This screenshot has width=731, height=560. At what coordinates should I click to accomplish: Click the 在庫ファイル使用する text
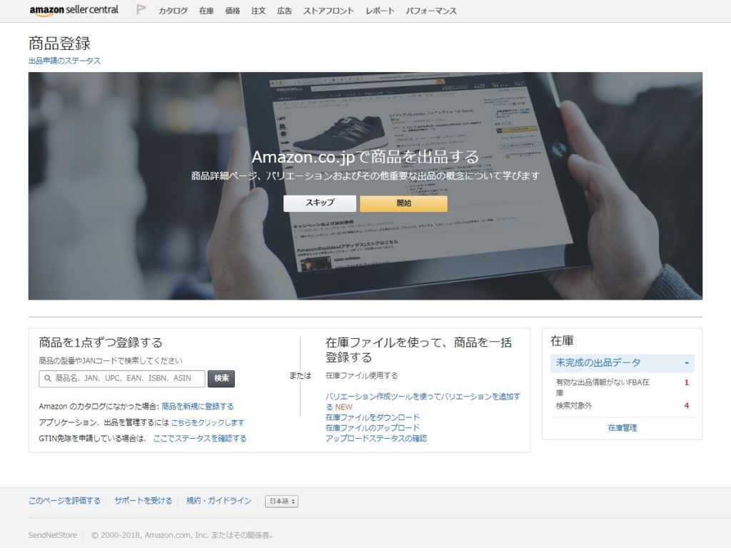pos(361,375)
